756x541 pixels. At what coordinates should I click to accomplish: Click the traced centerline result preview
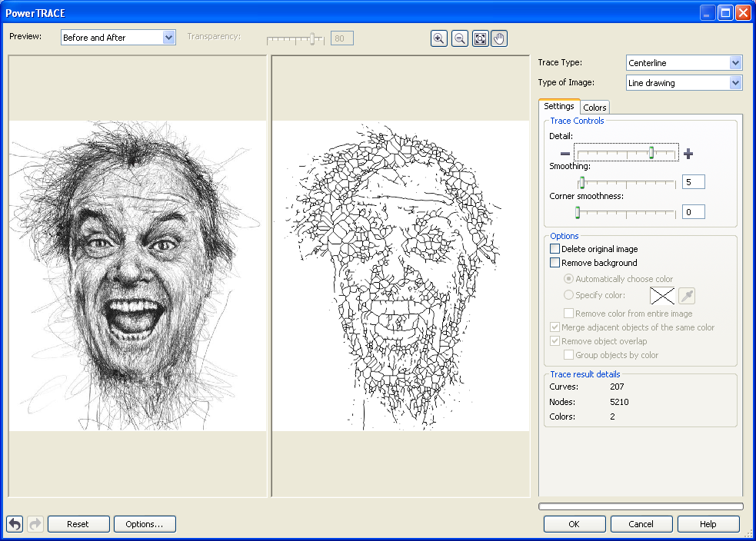401,276
